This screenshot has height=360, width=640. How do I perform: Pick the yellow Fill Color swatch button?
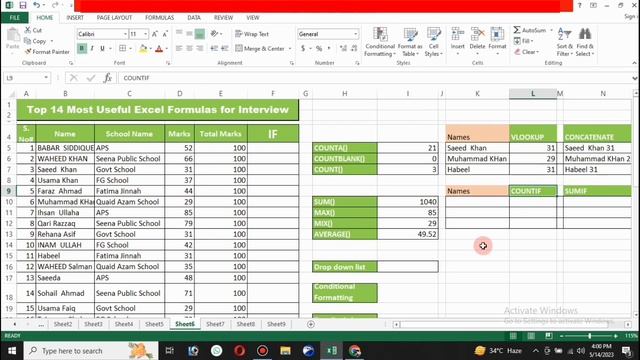pos(143,49)
